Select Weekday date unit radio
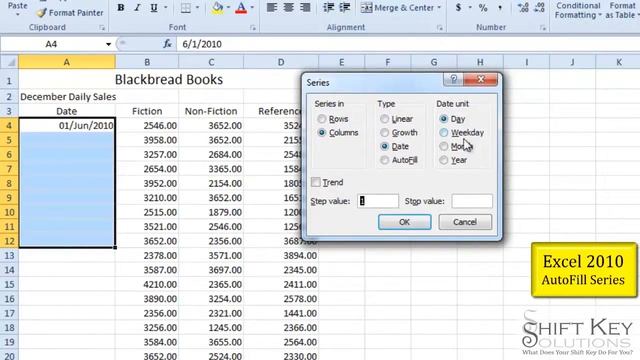 tap(444, 133)
